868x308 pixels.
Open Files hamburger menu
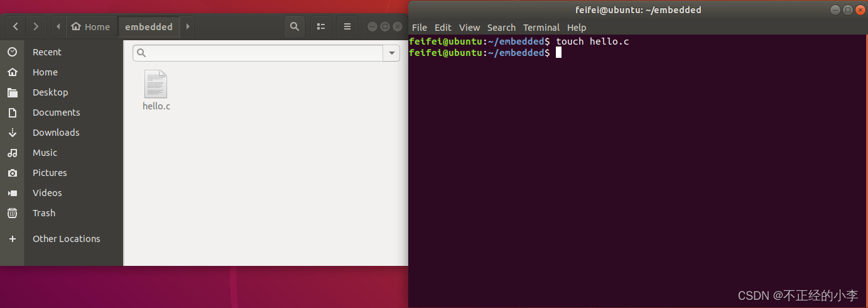pos(347,26)
